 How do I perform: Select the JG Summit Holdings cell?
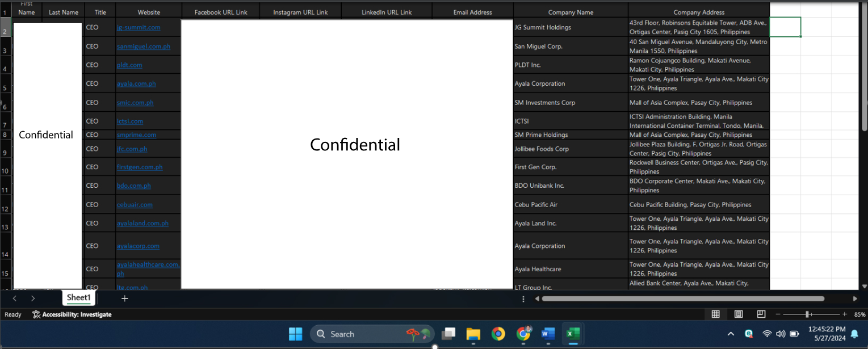[571, 27]
